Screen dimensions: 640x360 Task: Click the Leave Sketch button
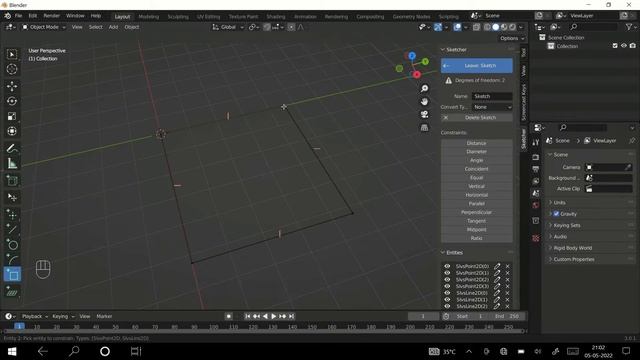(477, 66)
